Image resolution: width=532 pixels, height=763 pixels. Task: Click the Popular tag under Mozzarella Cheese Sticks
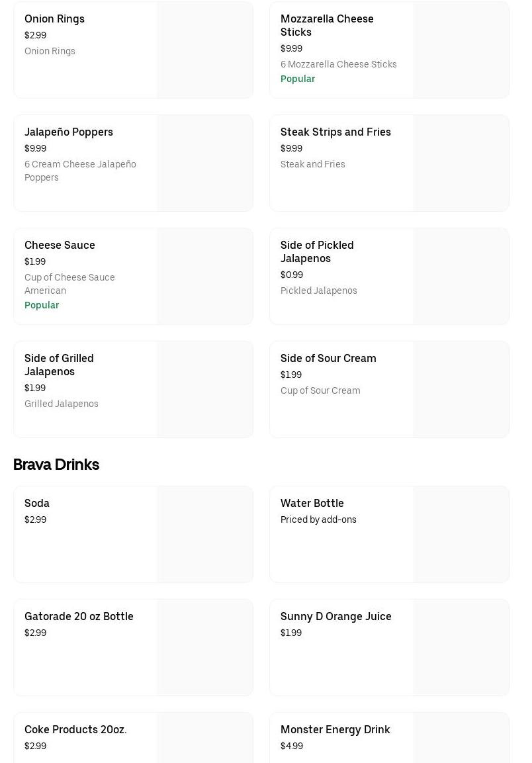click(298, 79)
